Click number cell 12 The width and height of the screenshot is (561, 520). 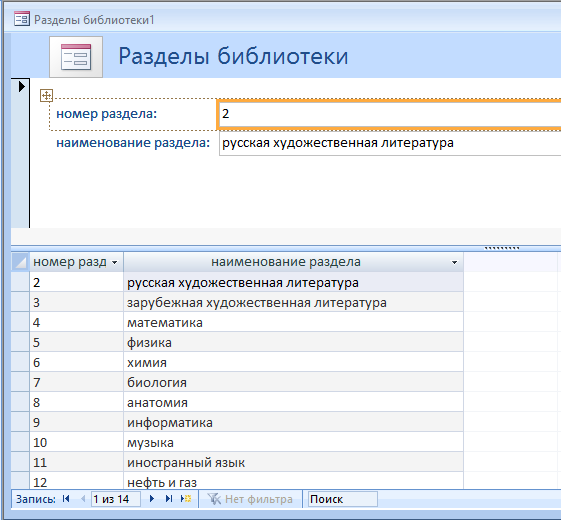tap(77, 481)
